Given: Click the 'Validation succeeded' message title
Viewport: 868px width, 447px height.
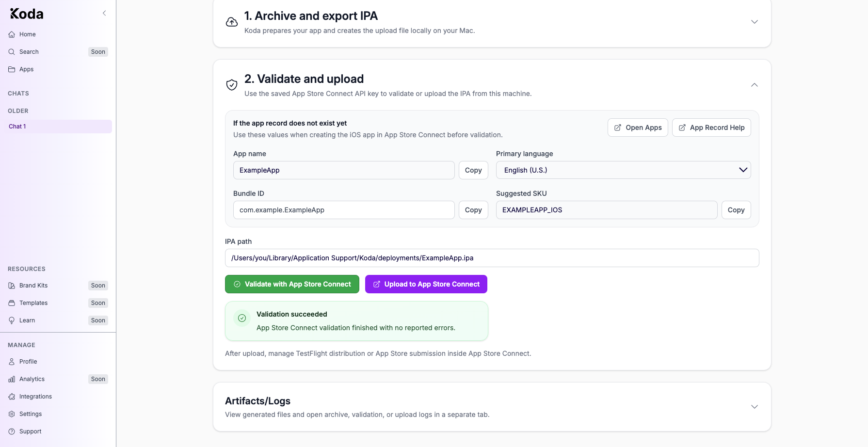Looking at the screenshot, I should [x=292, y=314].
